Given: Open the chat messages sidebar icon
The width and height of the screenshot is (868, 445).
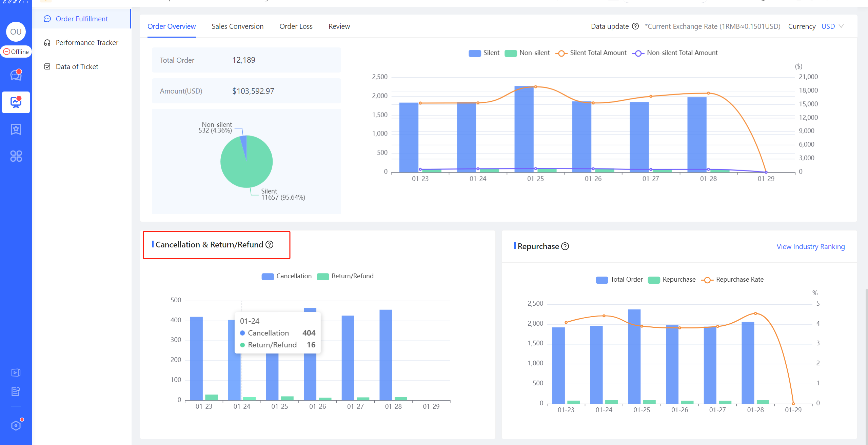Looking at the screenshot, I should click(16, 75).
